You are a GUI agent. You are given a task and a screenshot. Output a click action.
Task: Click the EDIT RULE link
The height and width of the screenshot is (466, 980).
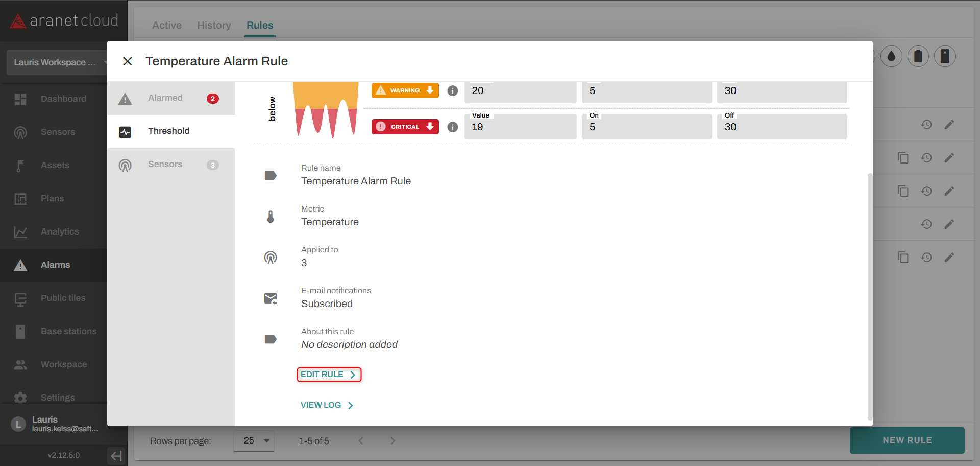pos(329,375)
